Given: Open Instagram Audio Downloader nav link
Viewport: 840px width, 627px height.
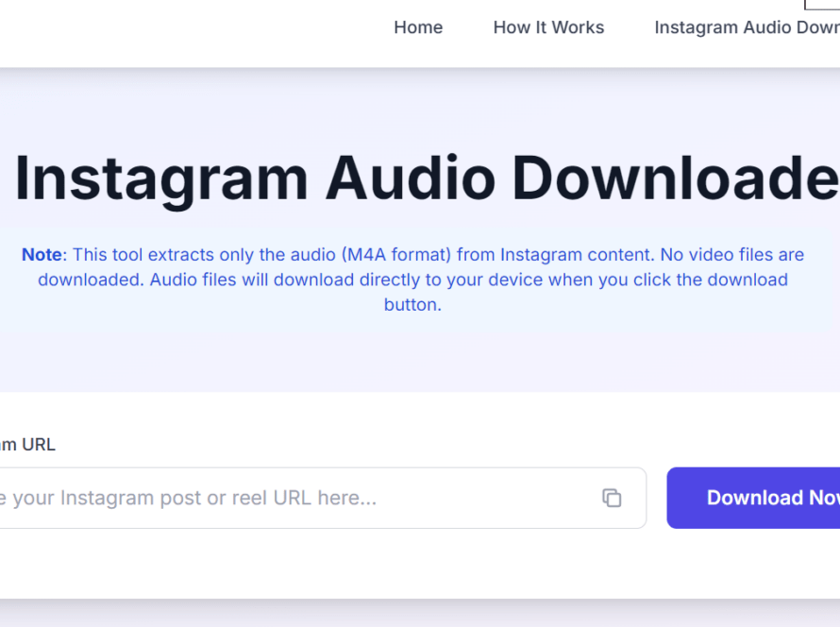Looking at the screenshot, I should tap(747, 27).
